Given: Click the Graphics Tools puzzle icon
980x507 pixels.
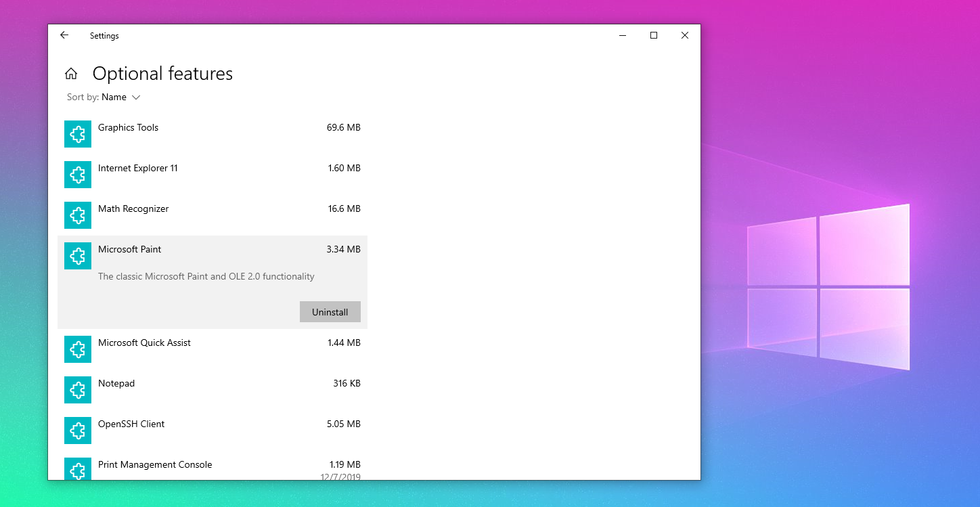Looking at the screenshot, I should [78, 134].
